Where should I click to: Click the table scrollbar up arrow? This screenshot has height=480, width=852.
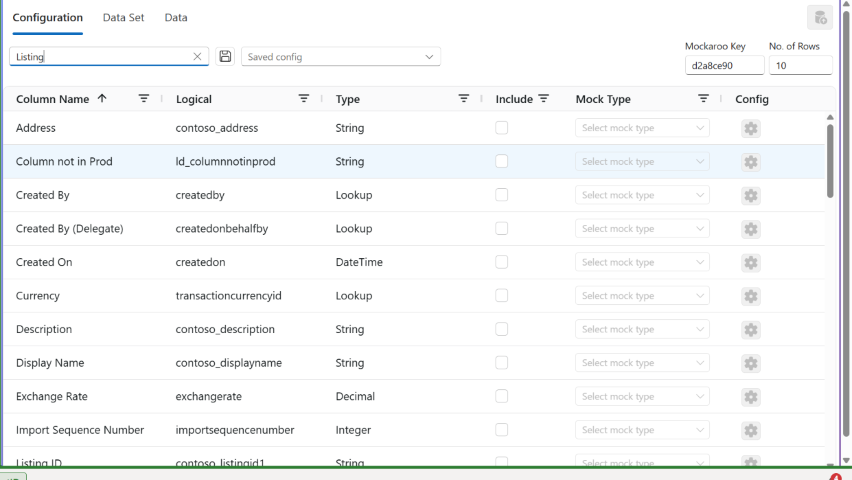click(x=830, y=117)
